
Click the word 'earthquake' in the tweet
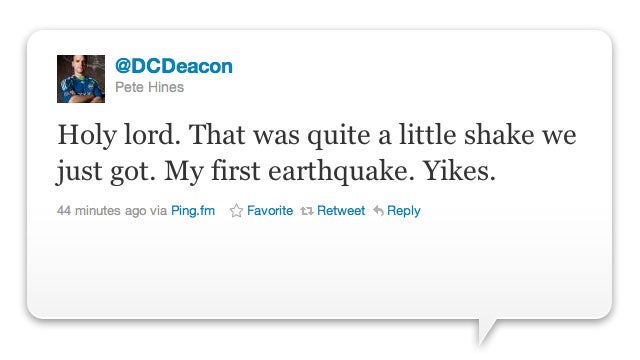coord(338,171)
